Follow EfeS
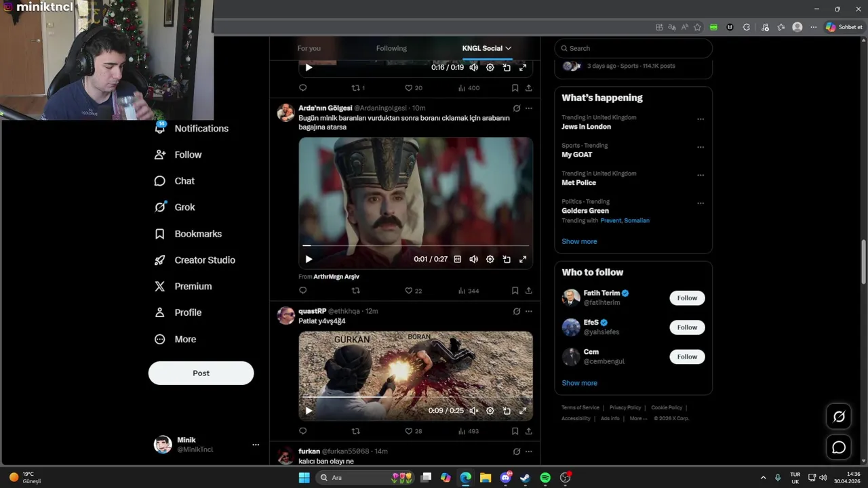Image resolution: width=868 pixels, height=488 pixels. pos(687,327)
